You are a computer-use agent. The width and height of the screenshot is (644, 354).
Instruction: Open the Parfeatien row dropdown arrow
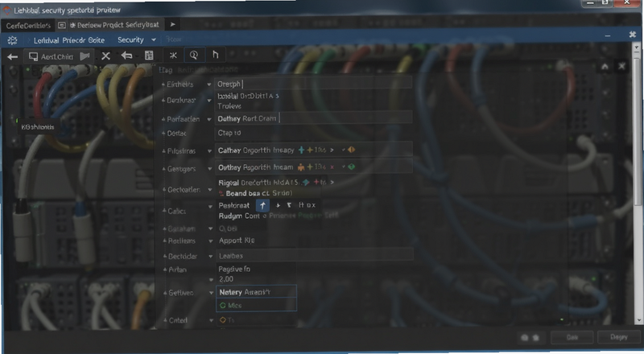coord(209,120)
